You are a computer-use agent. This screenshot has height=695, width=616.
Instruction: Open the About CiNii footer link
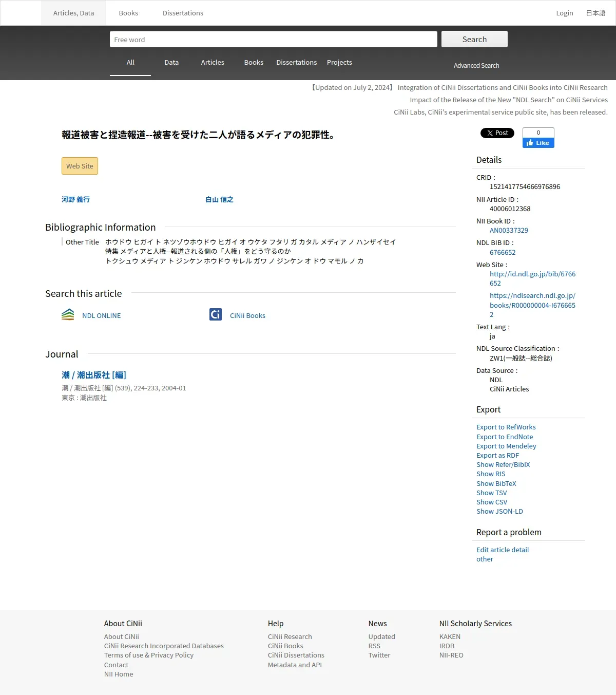click(122, 636)
